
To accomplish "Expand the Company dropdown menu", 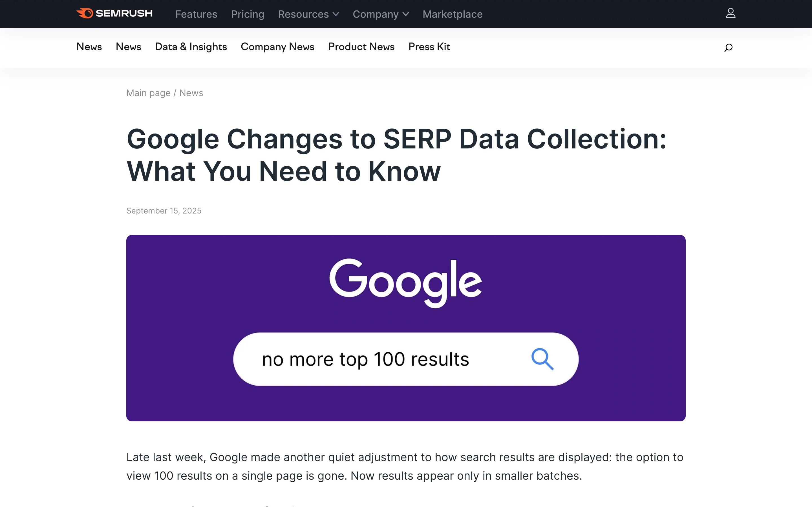I will click(x=381, y=14).
